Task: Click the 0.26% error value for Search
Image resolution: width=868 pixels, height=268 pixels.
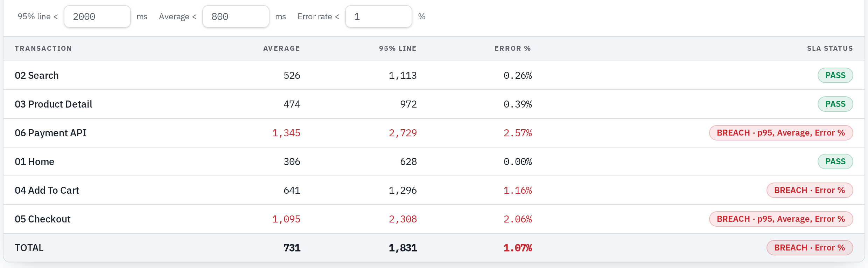Action: point(518,76)
